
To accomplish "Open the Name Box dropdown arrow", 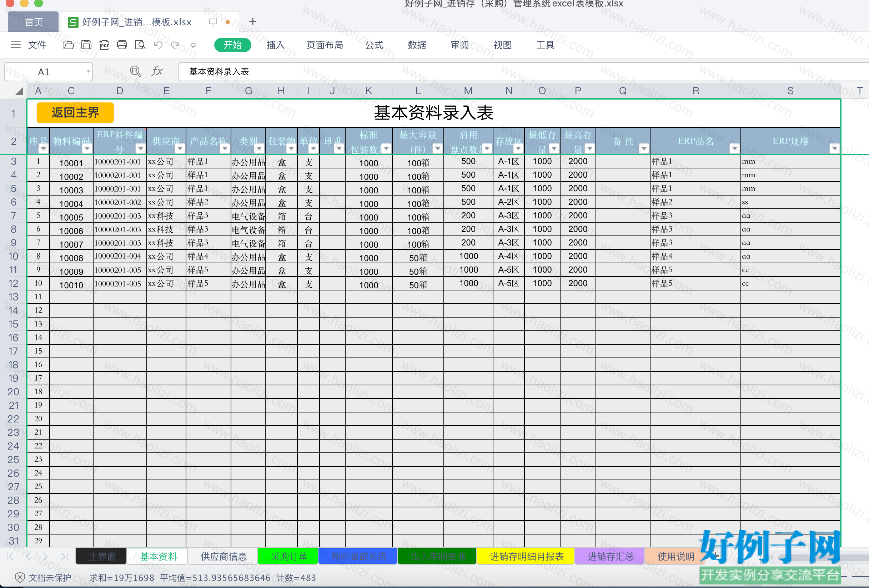I will [88, 71].
